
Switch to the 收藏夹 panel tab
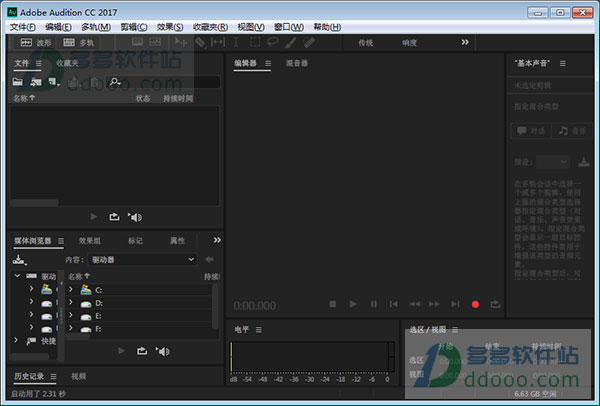click(67, 63)
